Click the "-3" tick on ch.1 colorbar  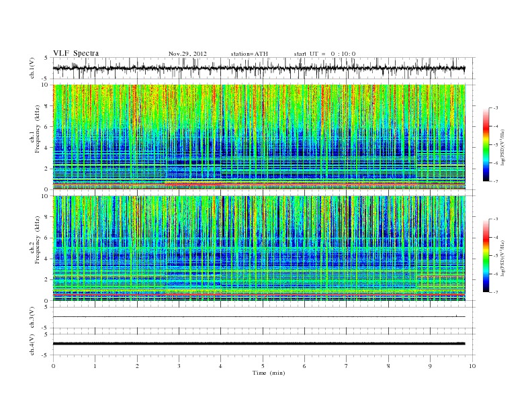pos(495,108)
